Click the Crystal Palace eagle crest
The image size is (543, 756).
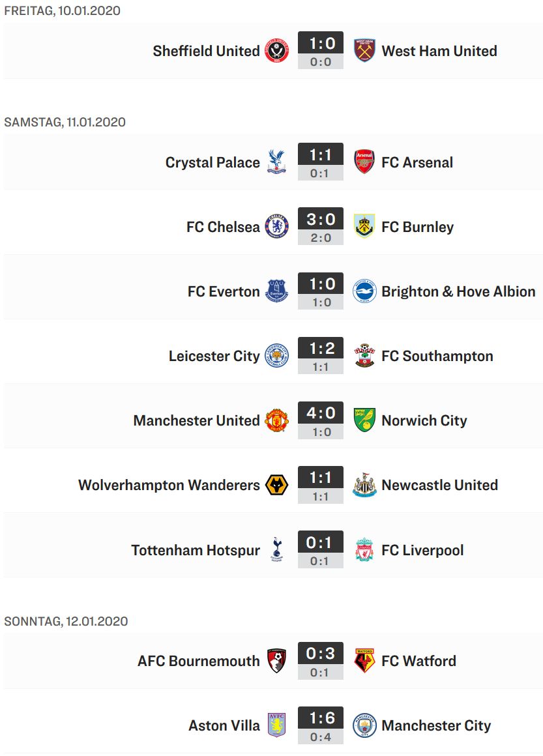click(277, 162)
